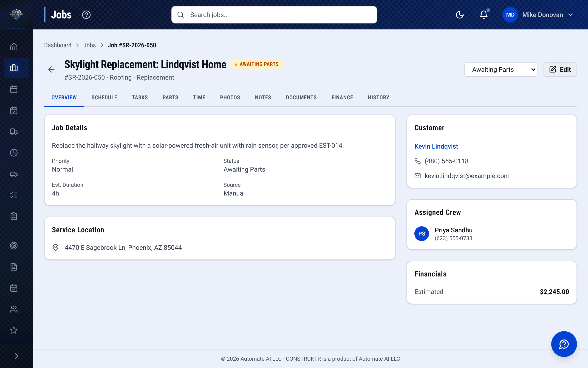Click the CONSTRUKTR logo

click(16, 14)
